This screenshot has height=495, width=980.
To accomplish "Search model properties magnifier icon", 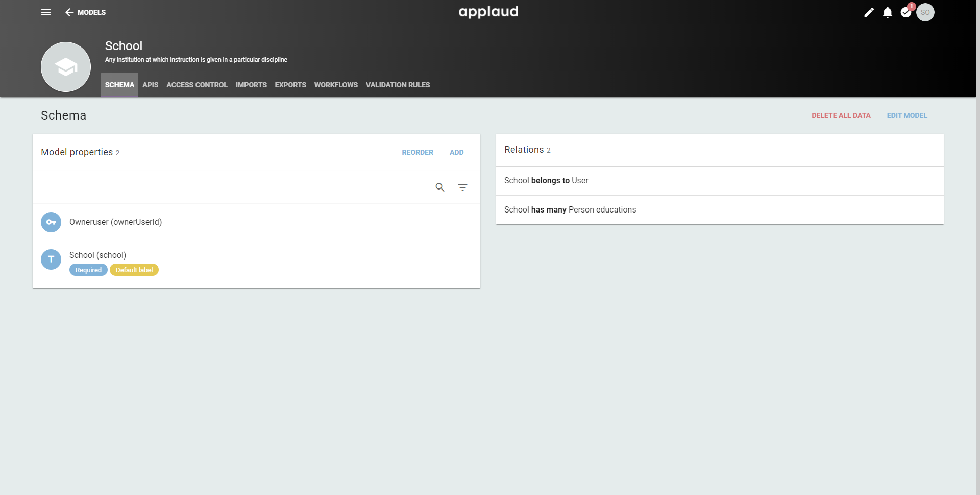I will pos(440,187).
